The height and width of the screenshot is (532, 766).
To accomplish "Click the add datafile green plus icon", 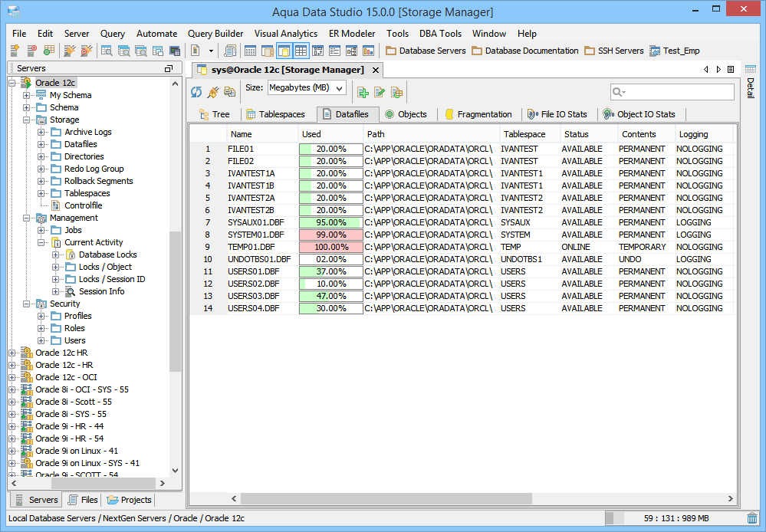I will 363,92.
